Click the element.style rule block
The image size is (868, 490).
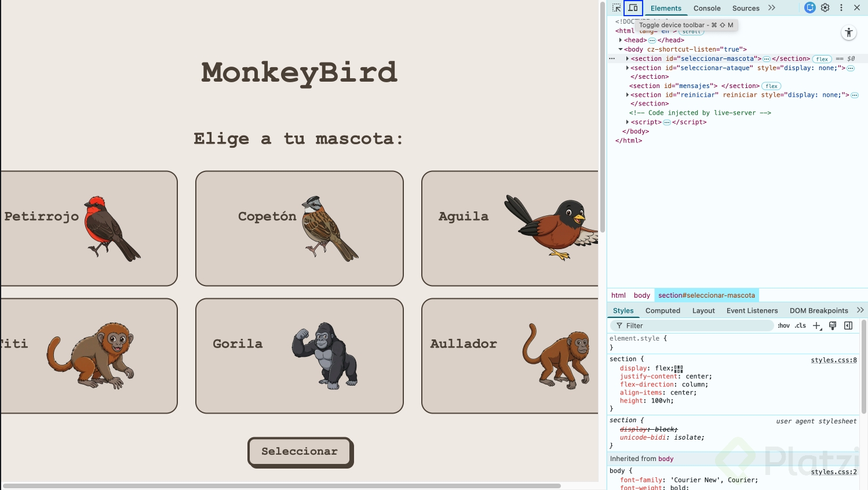733,343
